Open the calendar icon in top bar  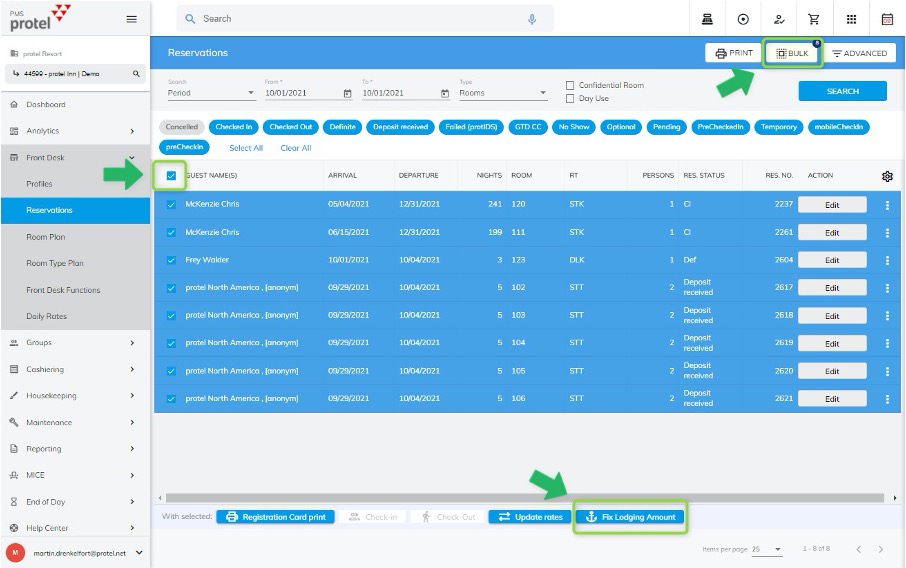887,19
